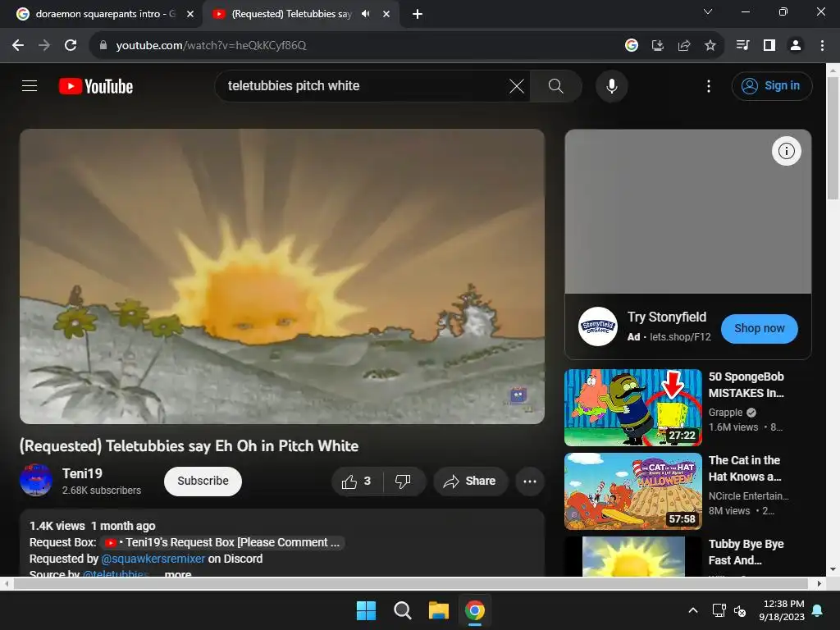Viewport: 840px width, 630px height.
Task: Click scrollbar down arrow
Action: (x=833, y=569)
